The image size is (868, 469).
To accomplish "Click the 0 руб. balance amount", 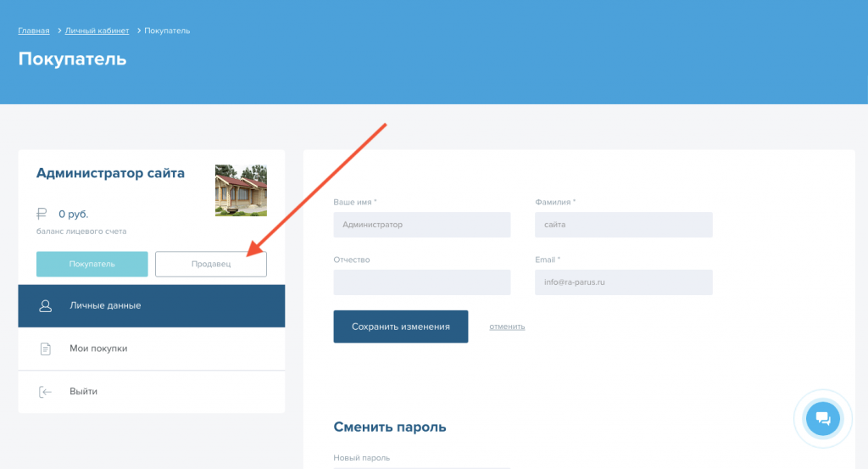I will [74, 215].
